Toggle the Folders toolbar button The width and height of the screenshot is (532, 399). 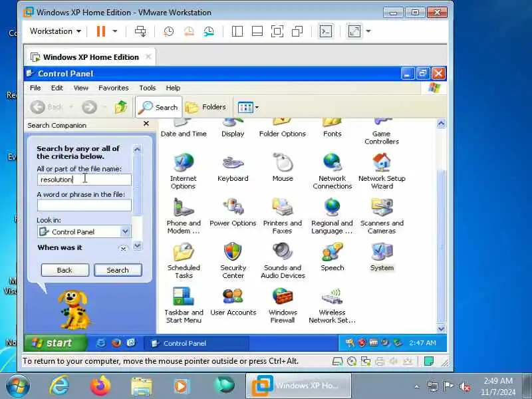point(206,107)
